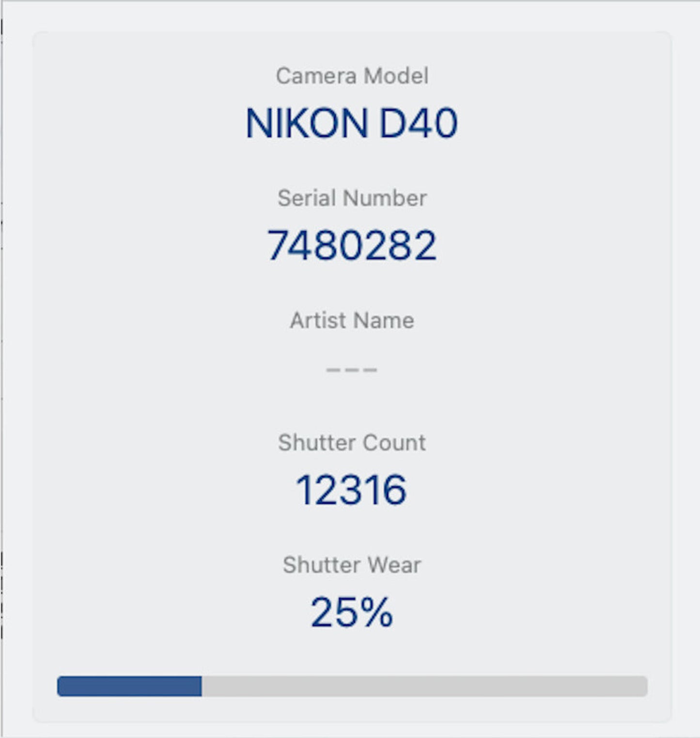This screenshot has width=700, height=738.
Task: Click the word Count in Shutter Count
Action: (x=394, y=443)
